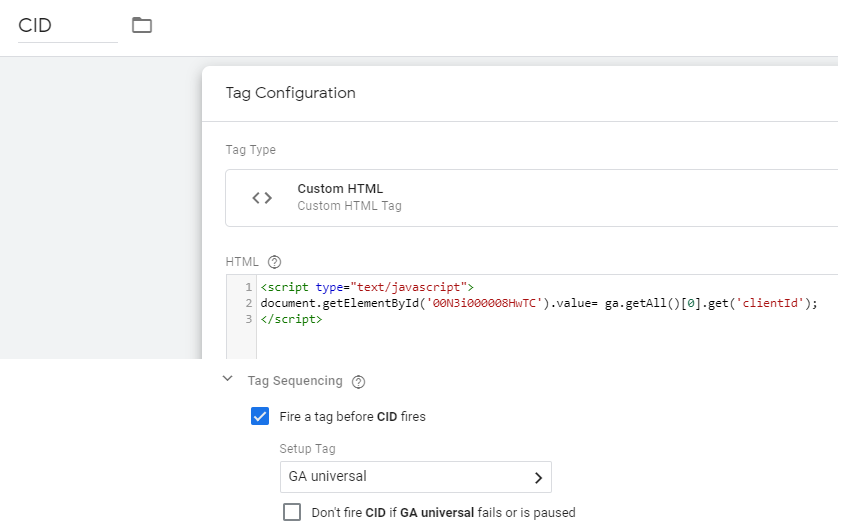
Task: Collapse the Tag Sequencing section chevron
Action: [227, 378]
